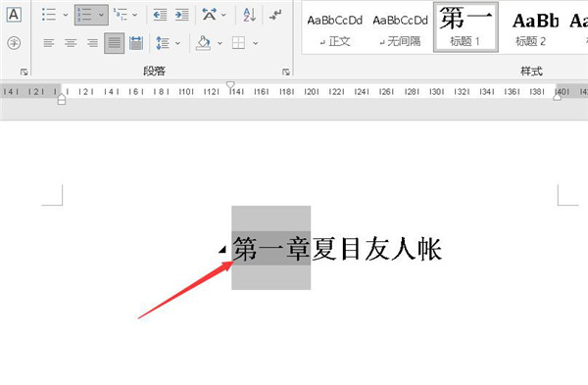This screenshot has height=385, width=588.
Task: Open borders dropdown arrow
Action: pyautogui.click(x=256, y=43)
